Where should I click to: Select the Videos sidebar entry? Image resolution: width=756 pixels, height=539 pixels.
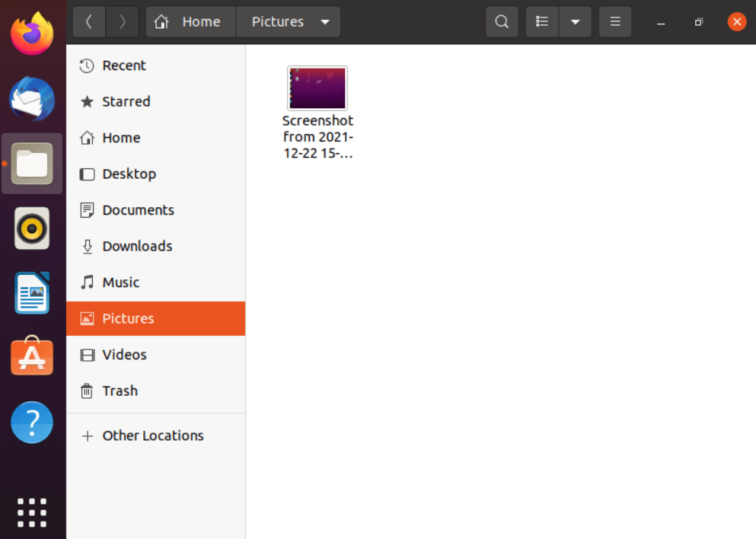124,355
